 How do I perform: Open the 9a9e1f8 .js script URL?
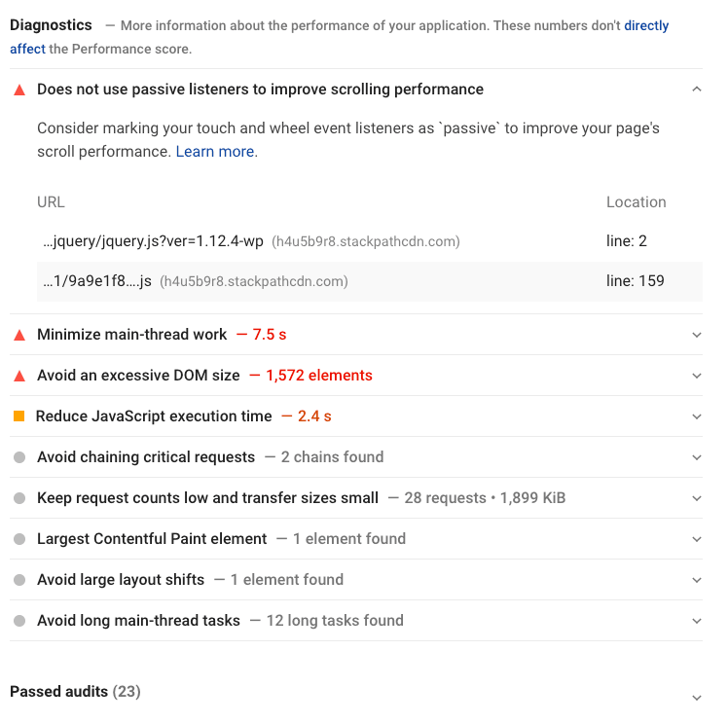point(97,281)
